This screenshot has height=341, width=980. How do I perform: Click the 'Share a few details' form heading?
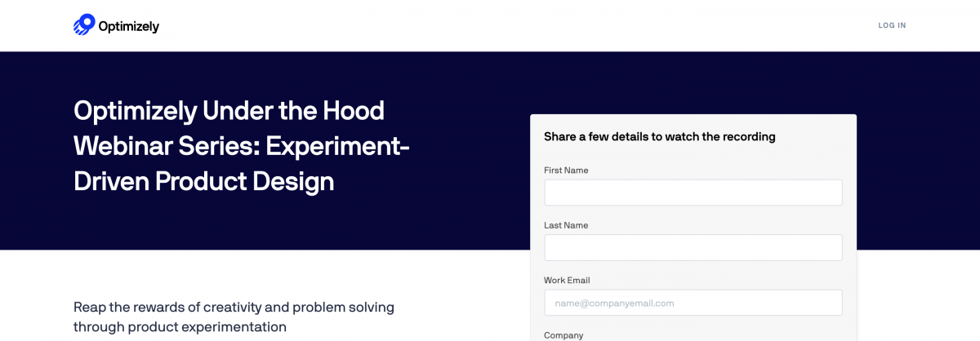click(660, 136)
